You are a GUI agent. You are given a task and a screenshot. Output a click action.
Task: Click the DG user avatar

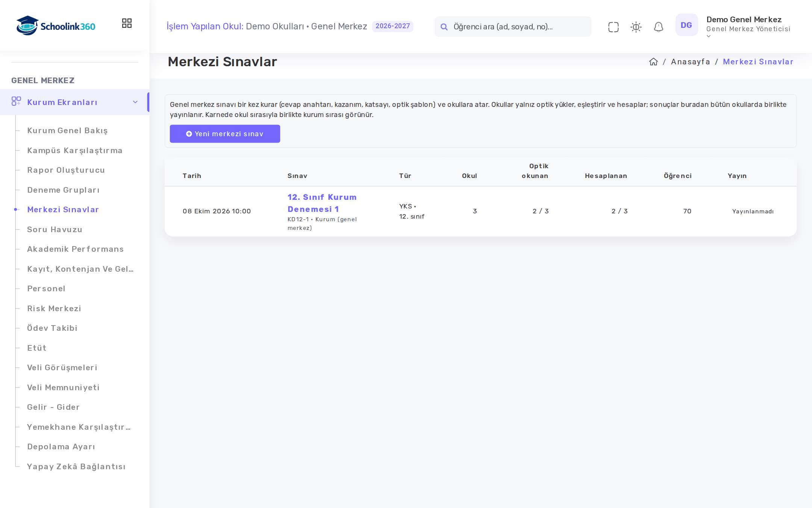coord(686,25)
